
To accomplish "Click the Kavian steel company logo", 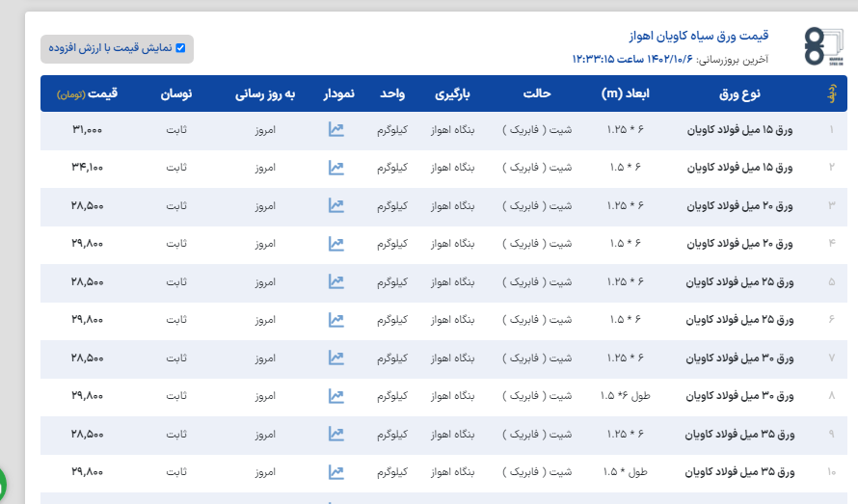I will tap(822, 47).
